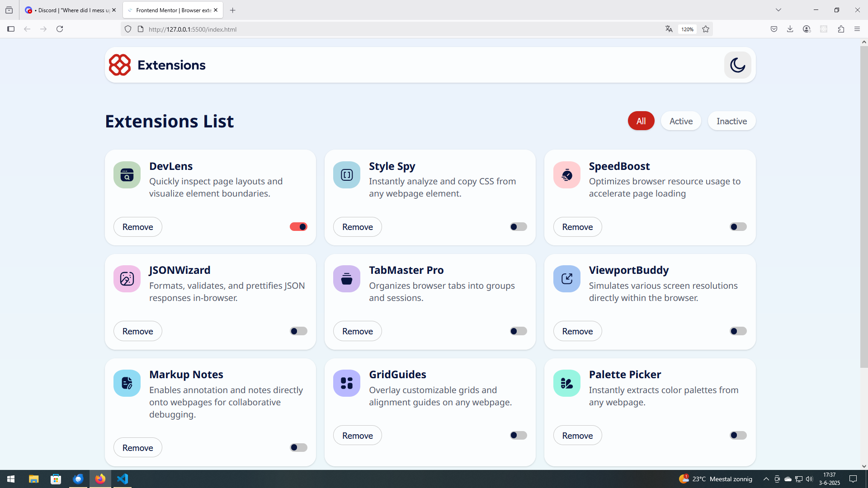Show hidden system tray icons chevron
The height and width of the screenshot is (488, 868).
click(766, 479)
